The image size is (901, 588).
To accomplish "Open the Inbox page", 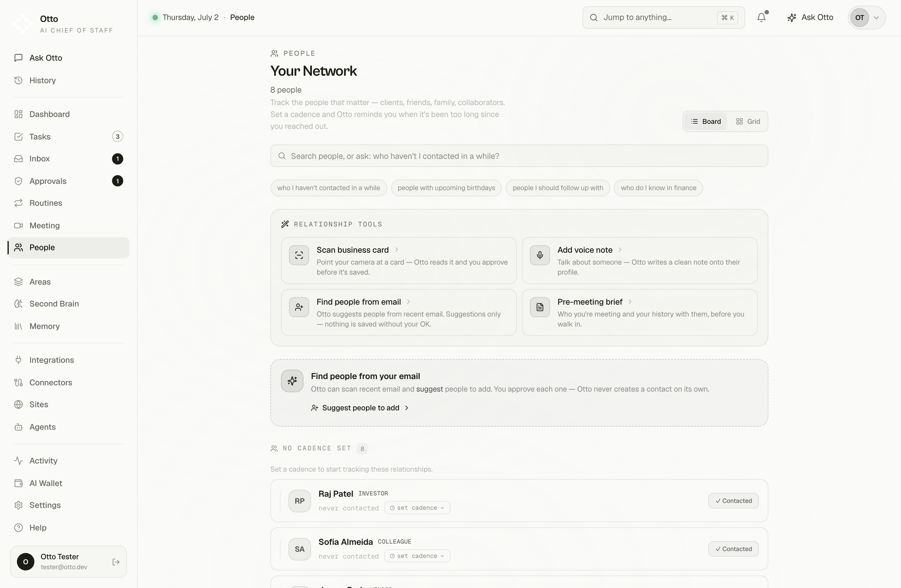I will 68,159.
